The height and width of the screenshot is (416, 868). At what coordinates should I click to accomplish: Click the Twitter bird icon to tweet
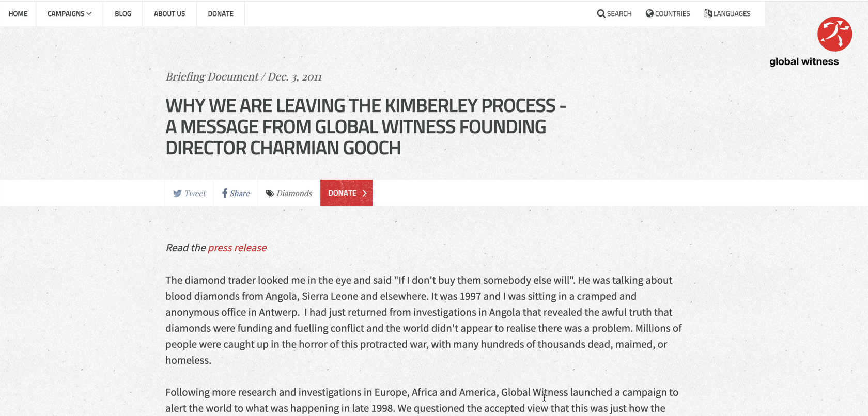(x=177, y=193)
